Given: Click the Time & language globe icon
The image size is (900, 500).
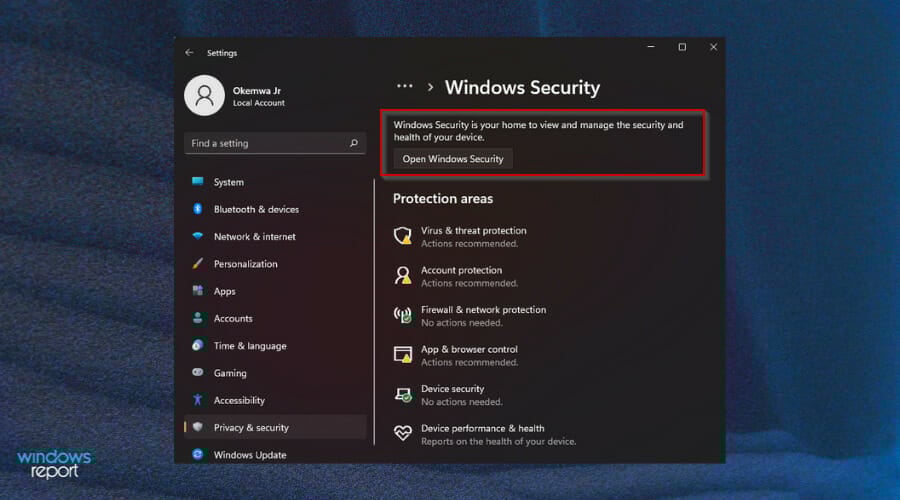Looking at the screenshot, I should tap(197, 345).
